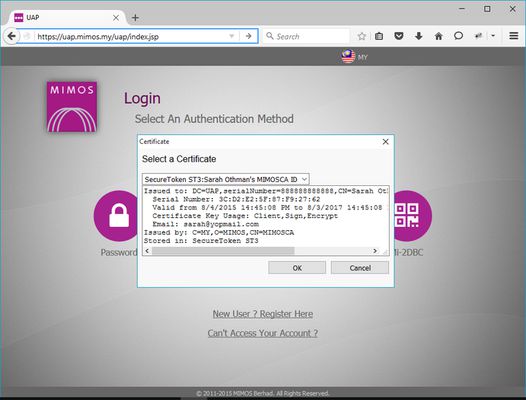Bookmark this page with star icon
Viewport: 526px width, 400px height.
coord(361,36)
